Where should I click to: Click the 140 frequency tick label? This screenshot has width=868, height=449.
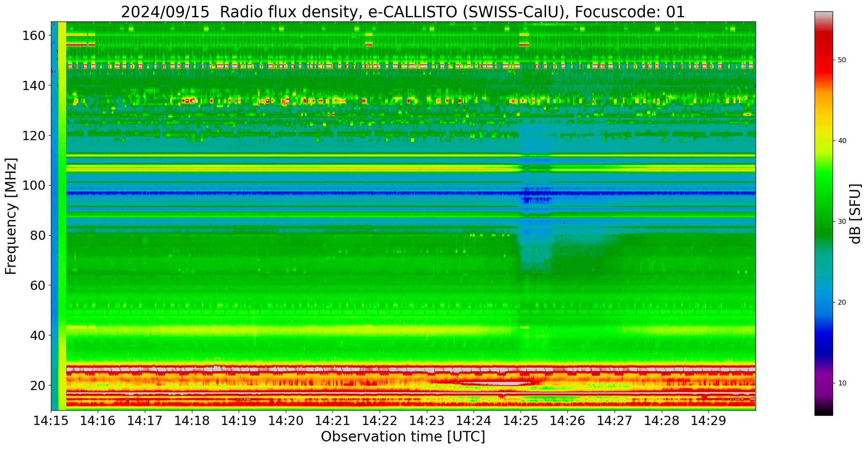33,85
